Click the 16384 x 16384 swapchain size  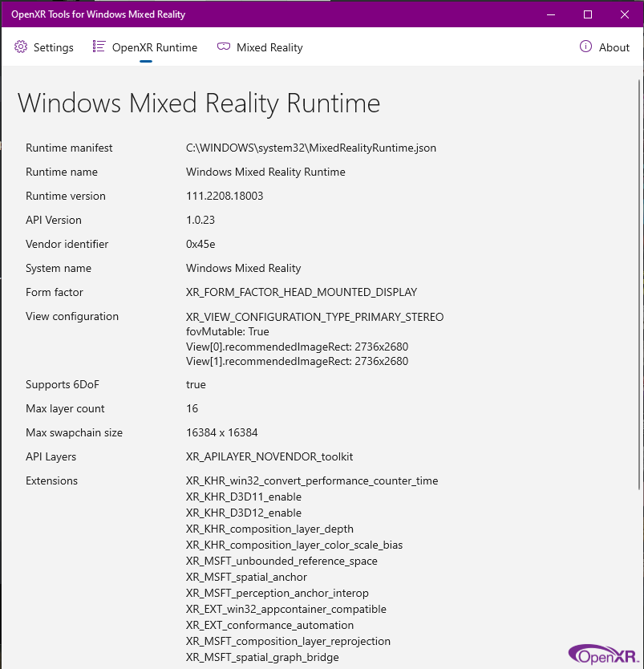222,432
